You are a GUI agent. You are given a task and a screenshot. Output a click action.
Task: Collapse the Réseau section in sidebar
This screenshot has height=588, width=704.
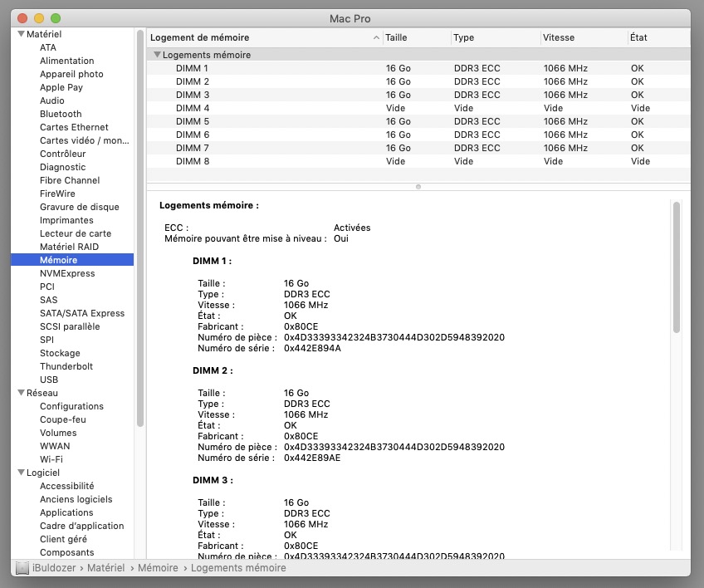(x=21, y=393)
